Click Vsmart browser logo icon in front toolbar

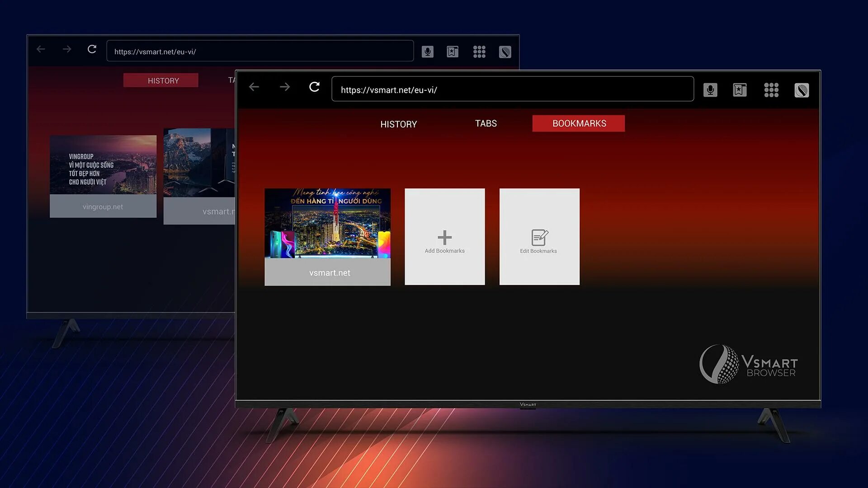[802, 90]
